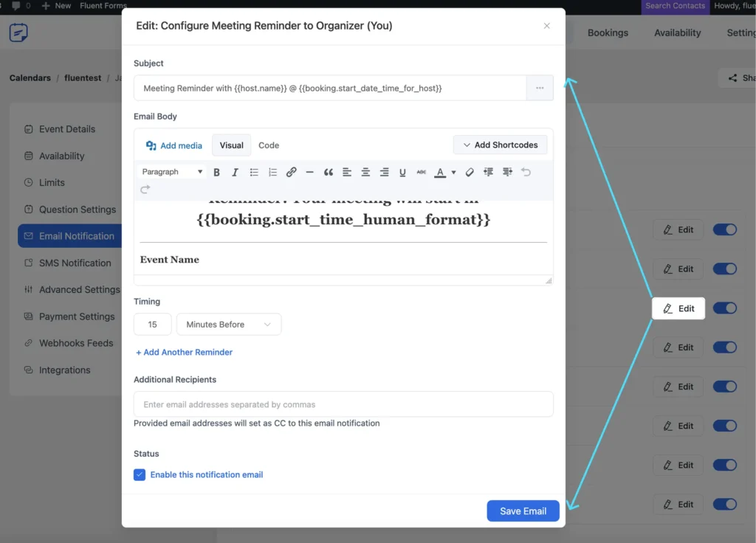
Task: Open the Minutes Before unit dropdown
Action: click(229, 325)
